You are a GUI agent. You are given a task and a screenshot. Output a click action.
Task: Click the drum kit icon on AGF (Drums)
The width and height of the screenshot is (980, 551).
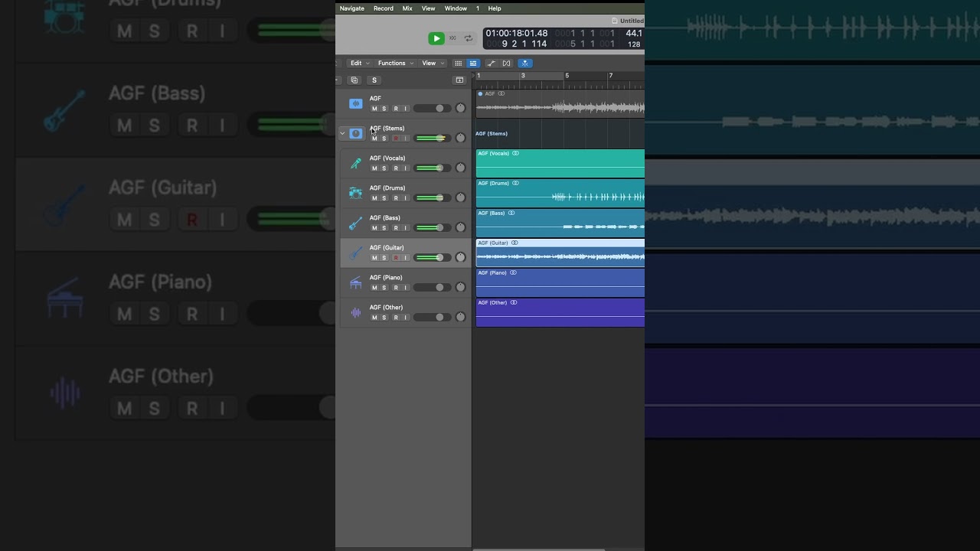355,193
